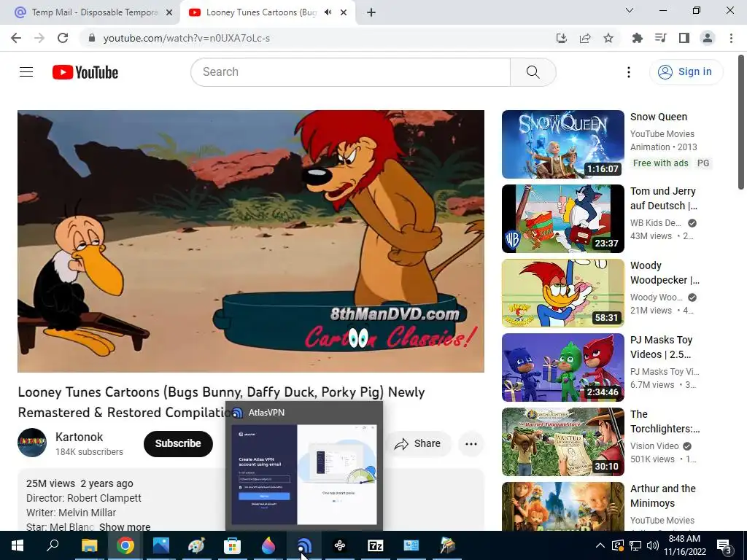
Task: Click the Looney Tunes Cartoons video title
Action: (221, 402)
